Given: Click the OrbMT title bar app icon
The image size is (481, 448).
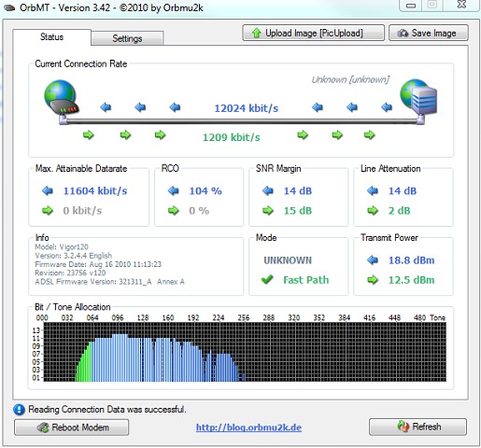Looking at the screenshot, I should coord(8,7).
